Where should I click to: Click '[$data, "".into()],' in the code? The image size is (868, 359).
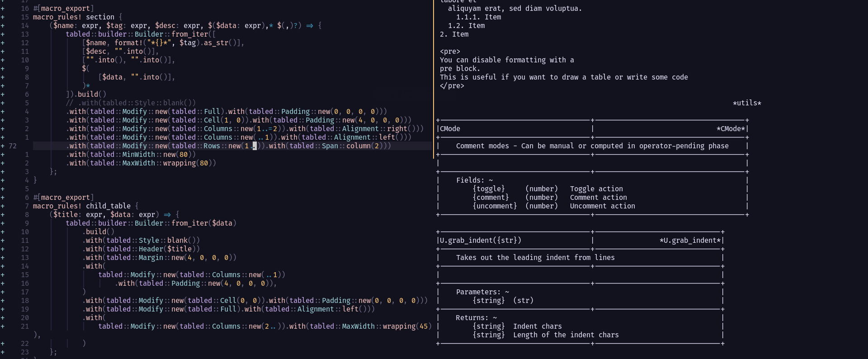coord(137,77)
